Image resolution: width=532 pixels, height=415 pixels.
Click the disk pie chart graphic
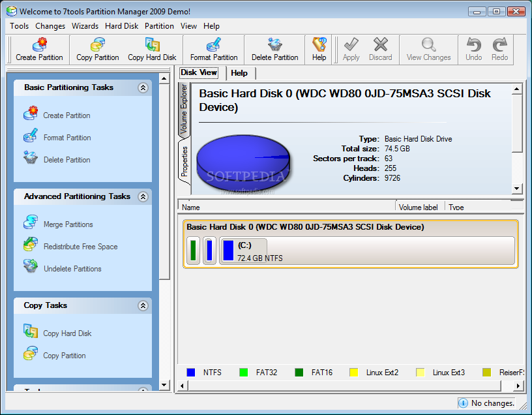(243, 163)
